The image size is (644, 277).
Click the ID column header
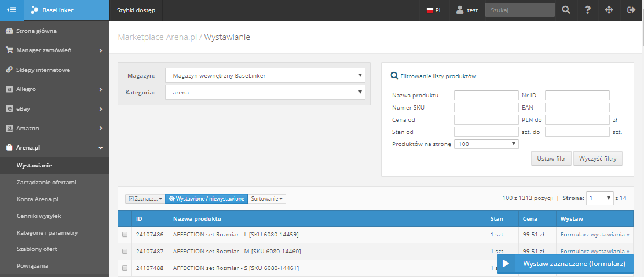(151, 218)
